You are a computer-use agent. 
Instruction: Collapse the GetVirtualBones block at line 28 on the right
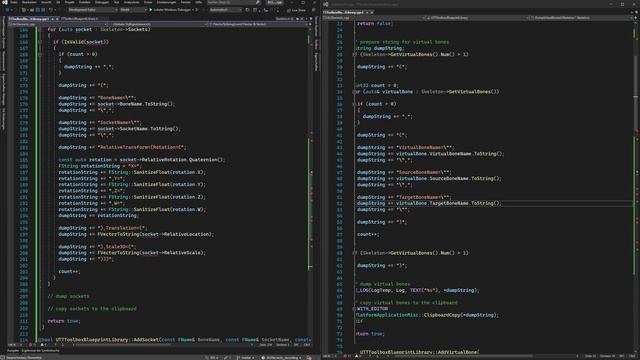pyautogui.click(x=354, y=54)
